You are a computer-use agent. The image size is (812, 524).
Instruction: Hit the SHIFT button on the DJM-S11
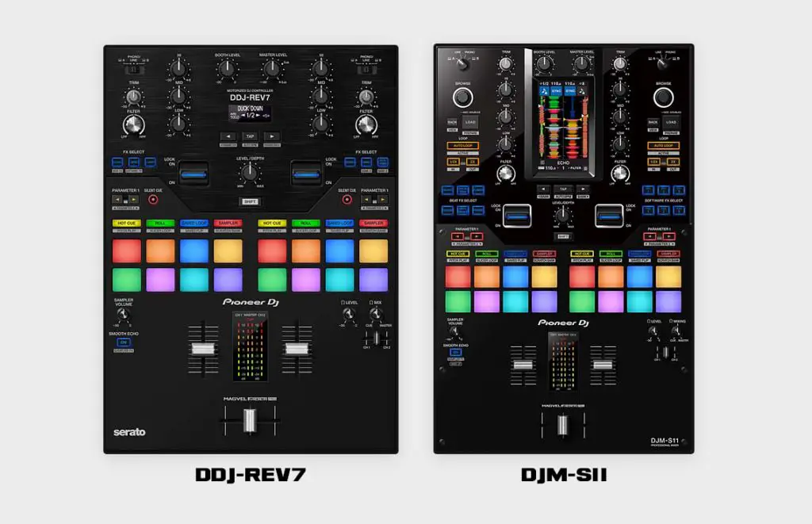point(563,236)
